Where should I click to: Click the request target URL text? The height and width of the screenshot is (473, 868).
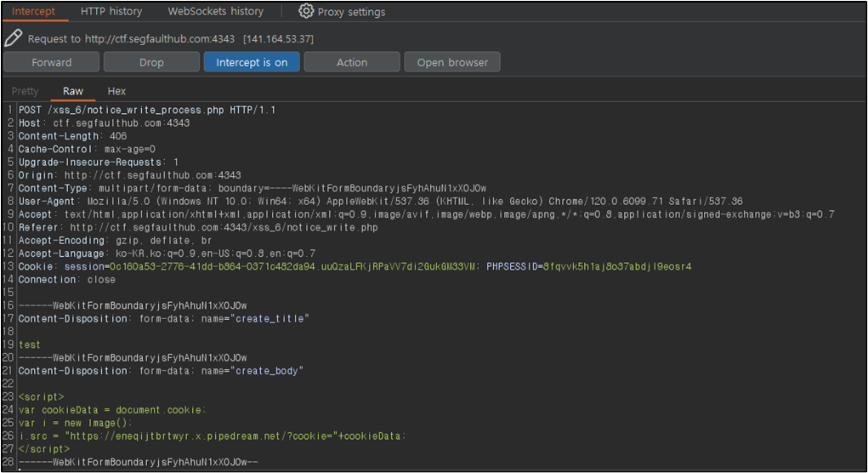pyautogui.click(x=160, y=39)
